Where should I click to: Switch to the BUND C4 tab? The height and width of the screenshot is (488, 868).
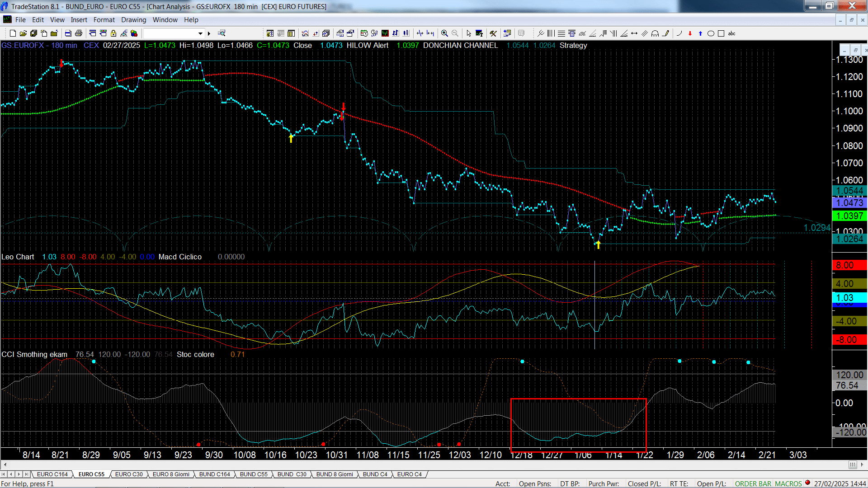[x=375, y=474]
